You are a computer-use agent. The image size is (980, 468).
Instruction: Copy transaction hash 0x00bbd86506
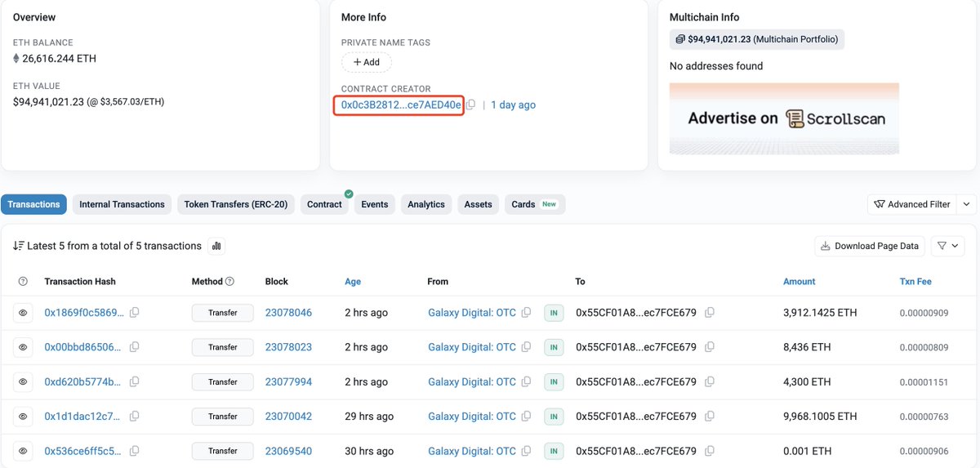click(134, 347)
